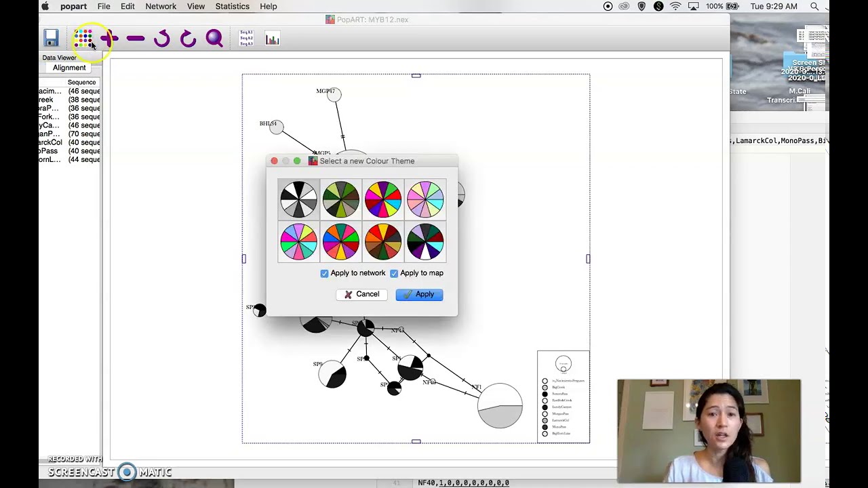Open the colour theme picker toolbar icon
This screenshot has width=868, height=488.
point(83,38)
